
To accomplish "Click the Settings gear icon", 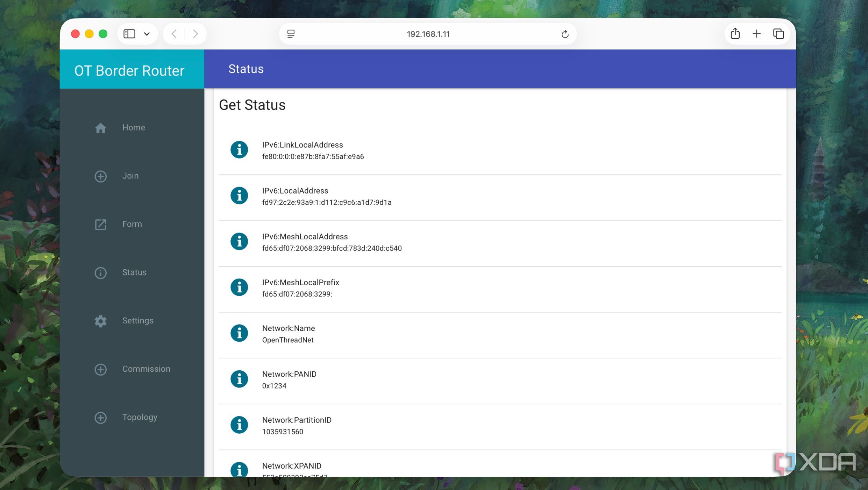I will [100, 321].
